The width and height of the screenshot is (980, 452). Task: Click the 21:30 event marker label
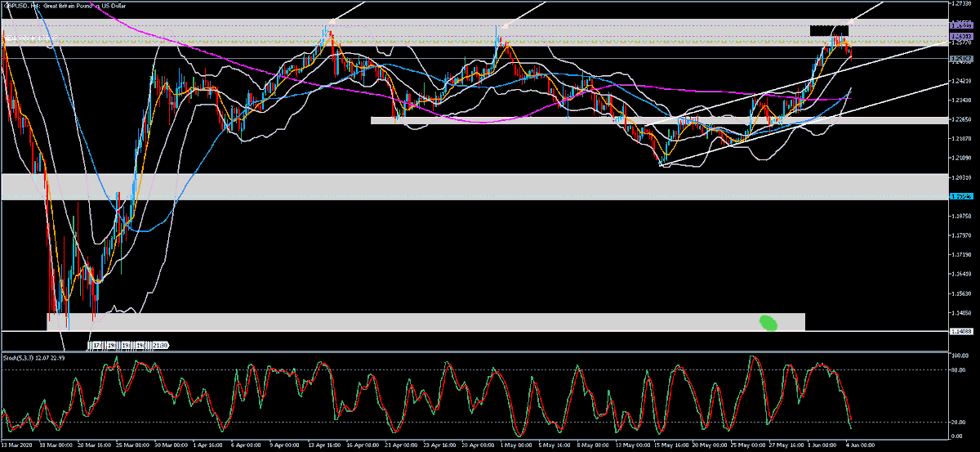[x=160, y=346]
